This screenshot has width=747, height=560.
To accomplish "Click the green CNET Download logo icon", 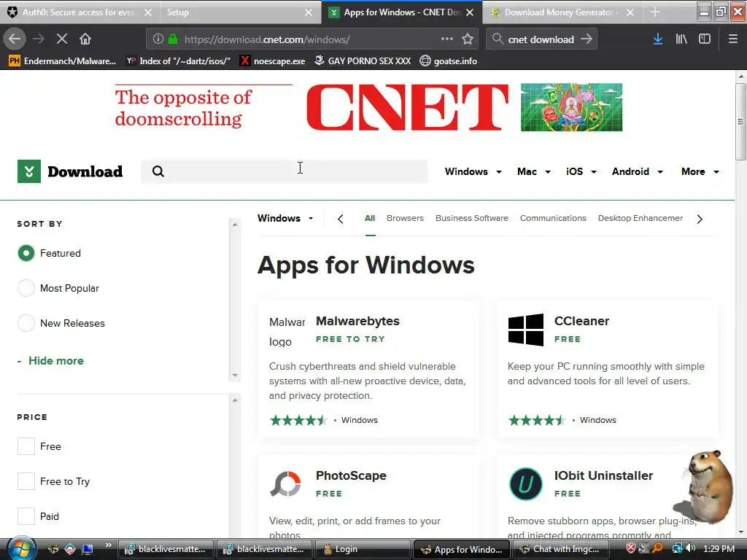I will pos(29,171).
